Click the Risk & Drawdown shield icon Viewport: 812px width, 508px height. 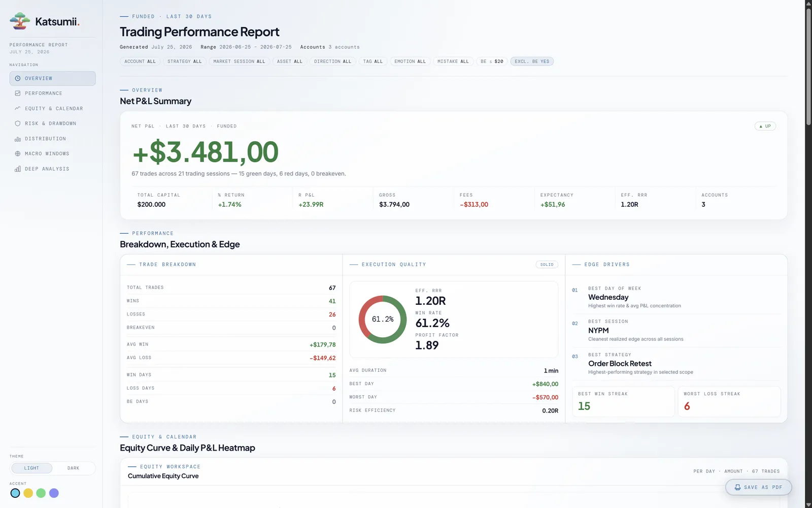coord(18,123)
